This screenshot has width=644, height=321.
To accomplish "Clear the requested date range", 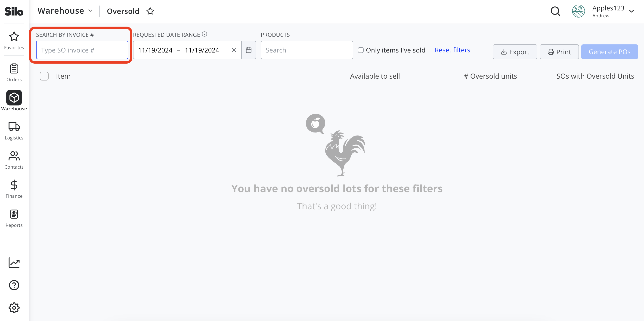I will (x=234, y=50).
